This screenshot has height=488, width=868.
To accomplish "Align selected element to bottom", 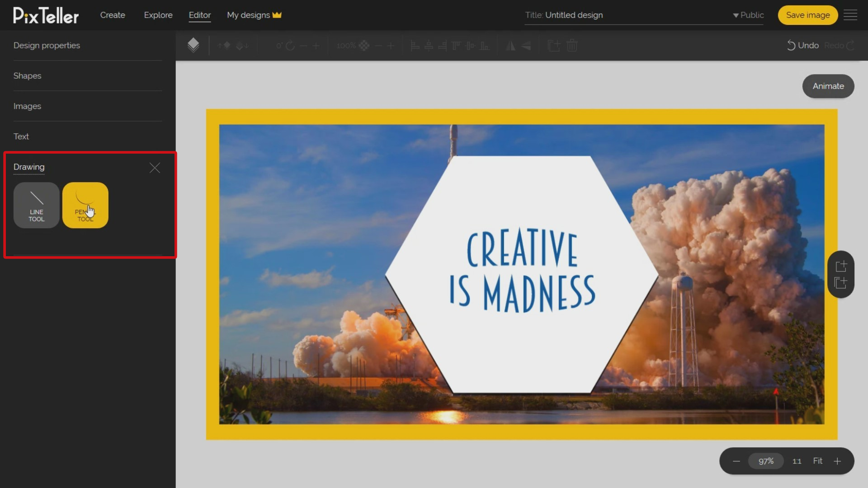I will (x=485, y=46).
